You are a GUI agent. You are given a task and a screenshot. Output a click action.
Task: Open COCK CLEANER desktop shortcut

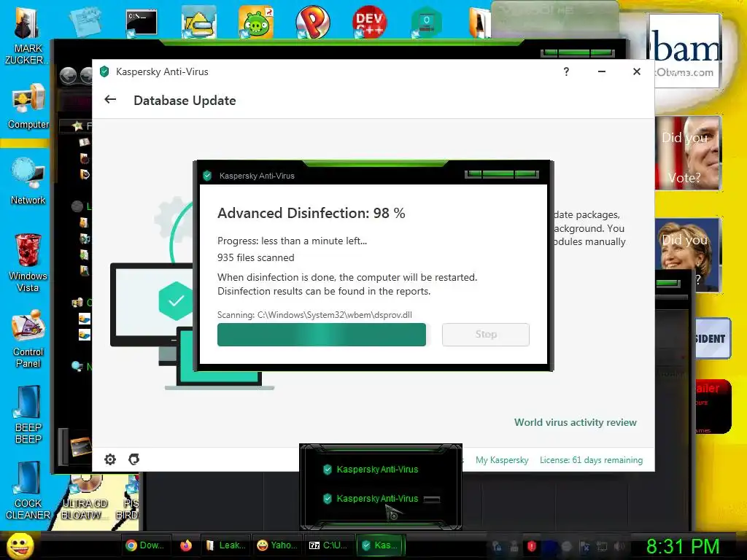coord(28,491)
